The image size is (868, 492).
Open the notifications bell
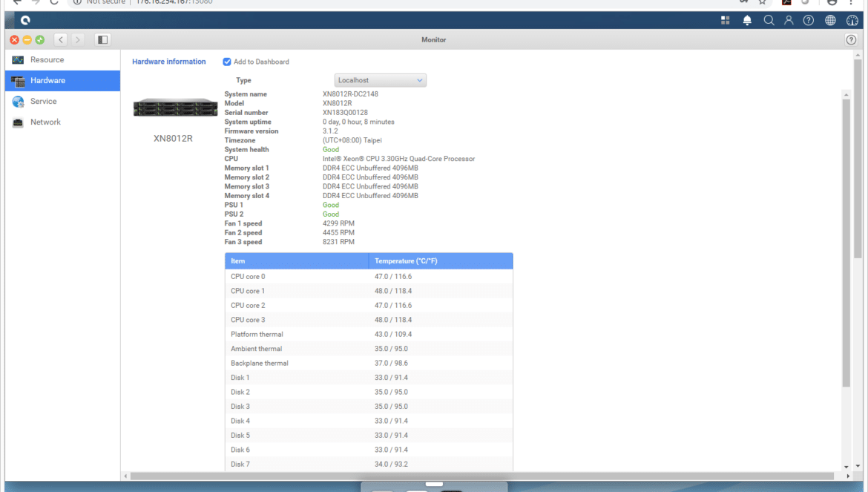pyautogui.click(x=747, y=21)
